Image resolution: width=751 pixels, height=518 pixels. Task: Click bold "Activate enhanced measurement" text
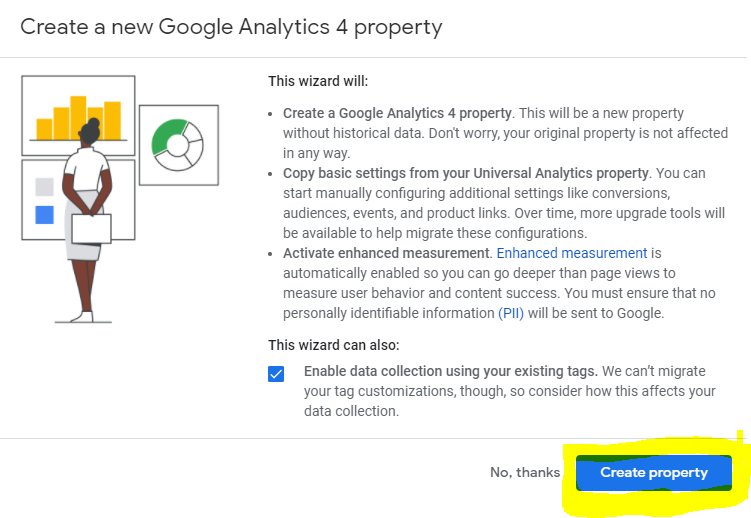click(386, 253)
